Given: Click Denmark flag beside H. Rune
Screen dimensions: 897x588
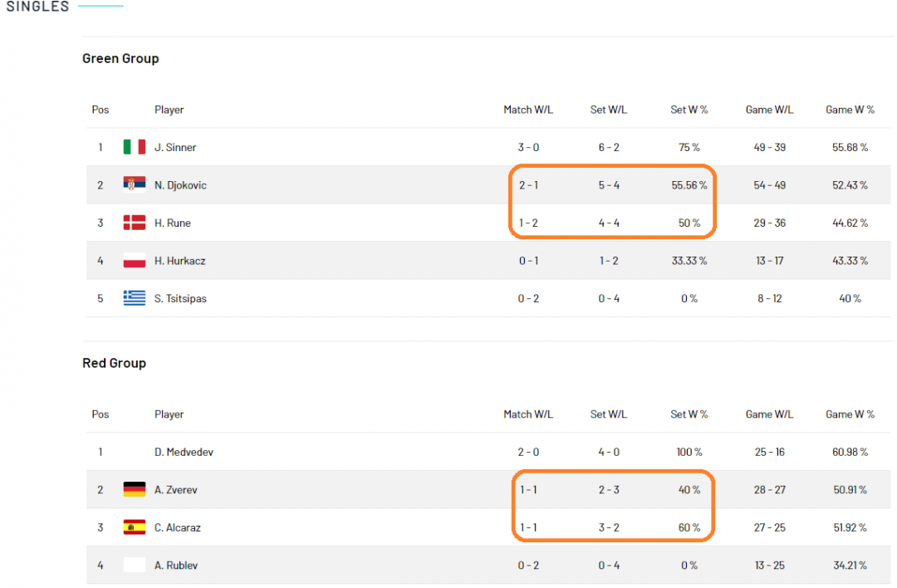Looking at the screenshot, I should click(x=135, y=223).
